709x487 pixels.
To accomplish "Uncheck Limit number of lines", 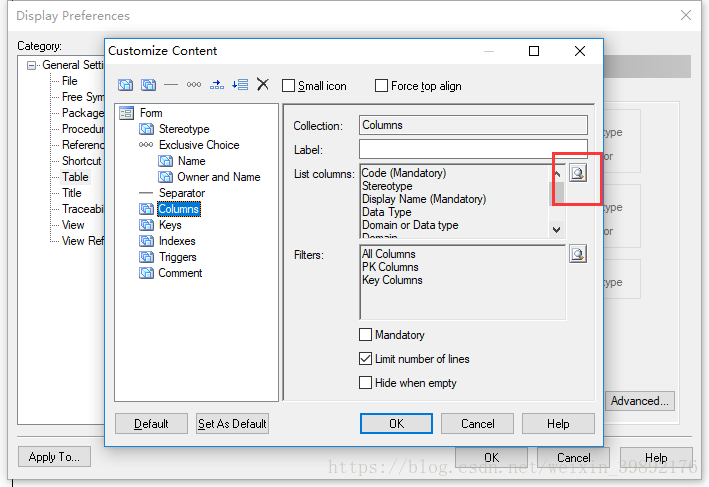I will coord(365,359).
